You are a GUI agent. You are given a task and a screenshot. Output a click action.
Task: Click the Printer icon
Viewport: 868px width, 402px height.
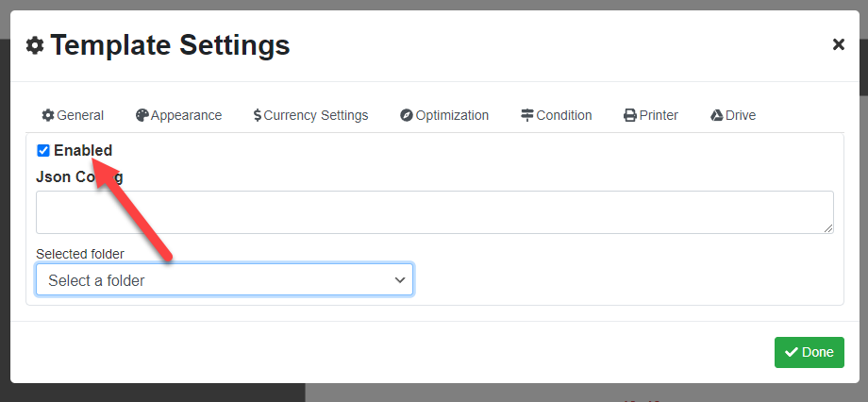(630, 115)
